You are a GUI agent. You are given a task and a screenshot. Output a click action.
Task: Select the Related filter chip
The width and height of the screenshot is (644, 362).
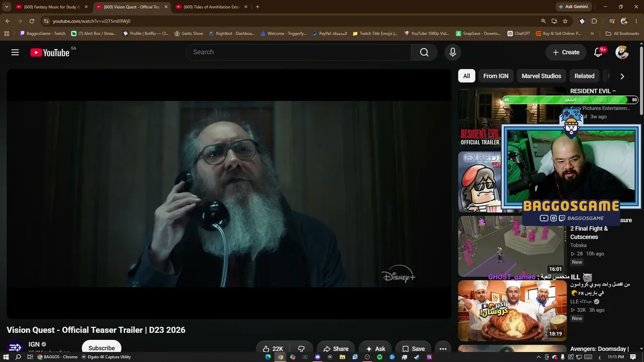pos(585,76)
